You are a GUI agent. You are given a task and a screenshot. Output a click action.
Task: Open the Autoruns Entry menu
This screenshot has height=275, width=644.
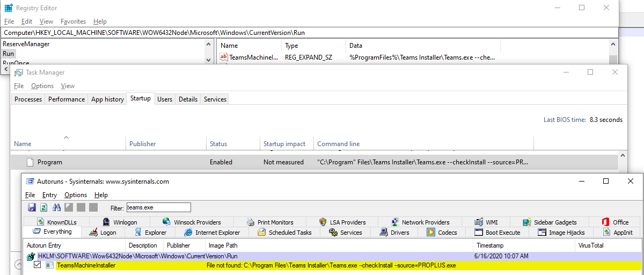pyautogui.click(x=49, y=195)
